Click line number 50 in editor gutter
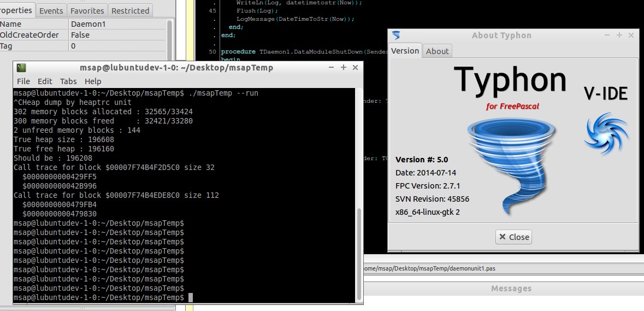The height and width of the screenshot is (311, 644). [212, 52]
